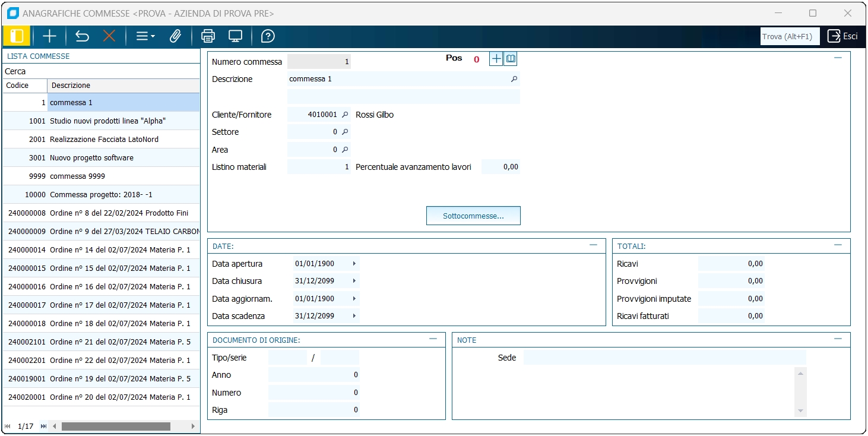Screen dimensions: 868x436
Task: Collapse the TOTALI section
Action: pyautogui.click(x=838, y=245)
